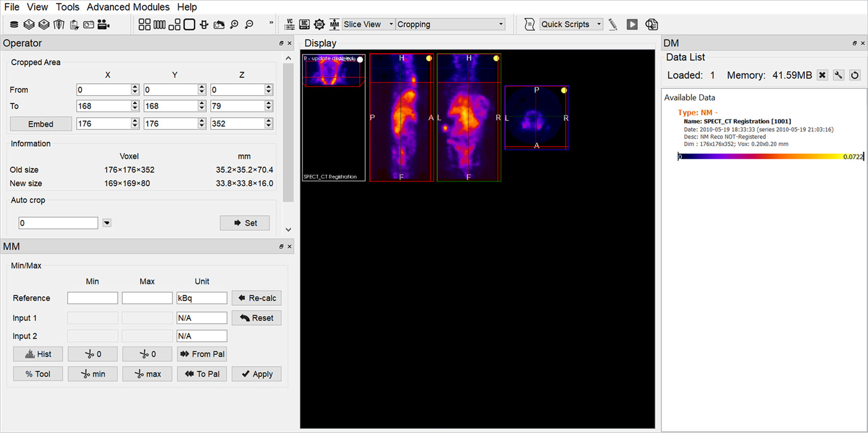Click the wrench icon in Data List
The height and width of the screenshot is (433, 868).
tap(839, 75)
